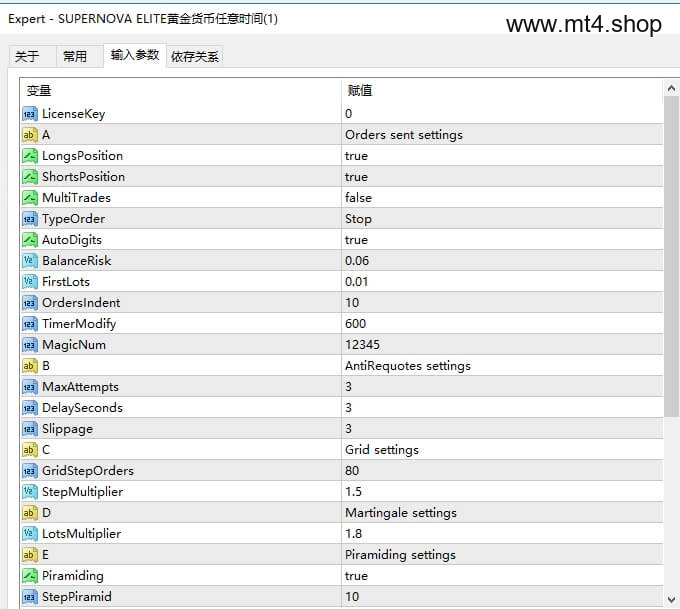Switch to the 依存关系 tab
The width and height of the screenshot is (680, 609).
pyautogui.click(x=195, y=56)
